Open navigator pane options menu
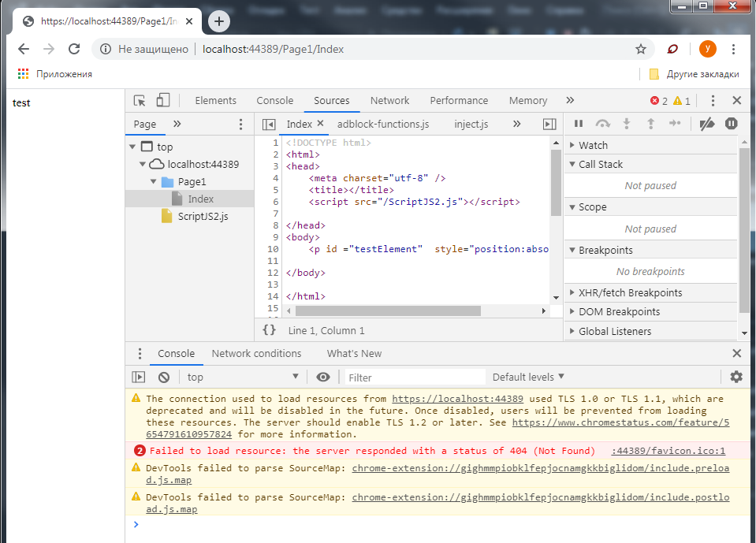This screenshot has width=756, height=543. (x=240, y=125)
